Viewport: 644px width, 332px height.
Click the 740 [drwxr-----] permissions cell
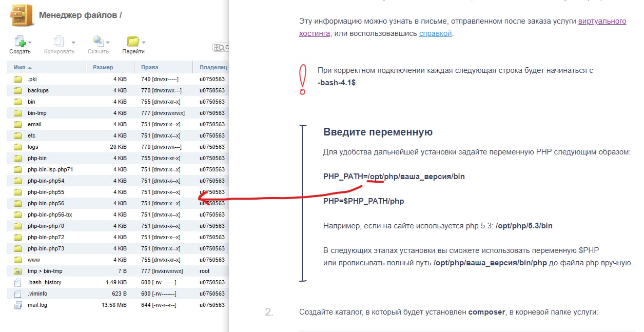click(161, 79)
